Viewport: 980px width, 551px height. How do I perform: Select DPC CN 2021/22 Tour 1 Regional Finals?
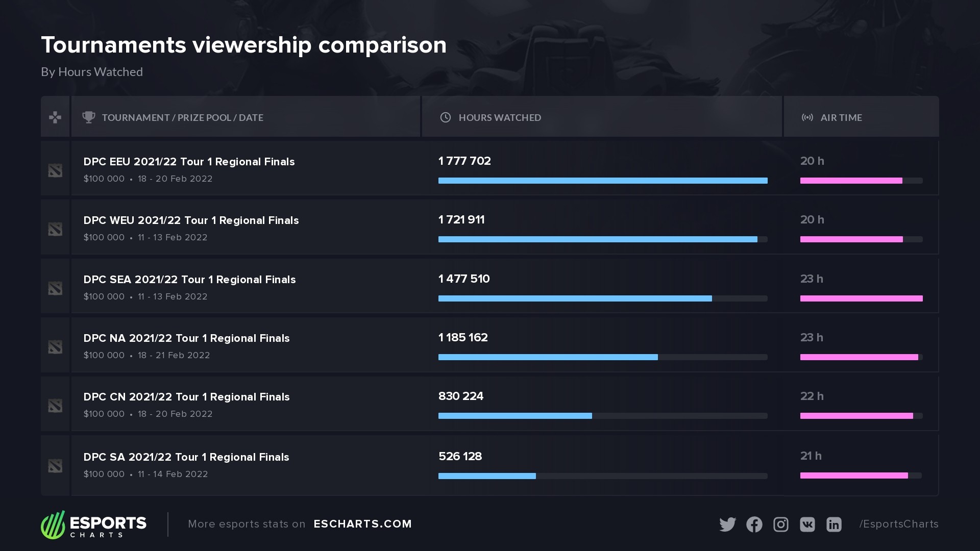[x=186, y=397]
